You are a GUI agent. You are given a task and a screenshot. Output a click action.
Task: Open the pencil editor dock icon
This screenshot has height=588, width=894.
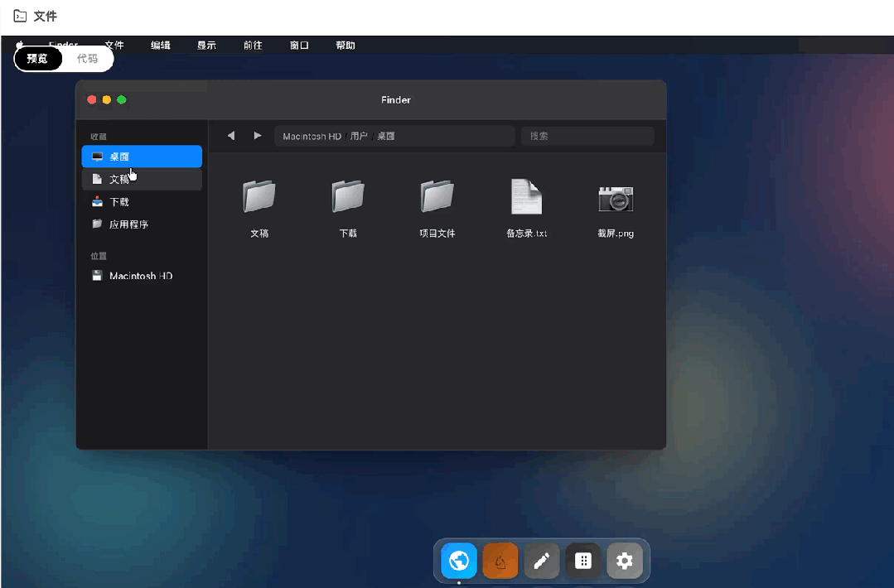(x=542, y=561)
